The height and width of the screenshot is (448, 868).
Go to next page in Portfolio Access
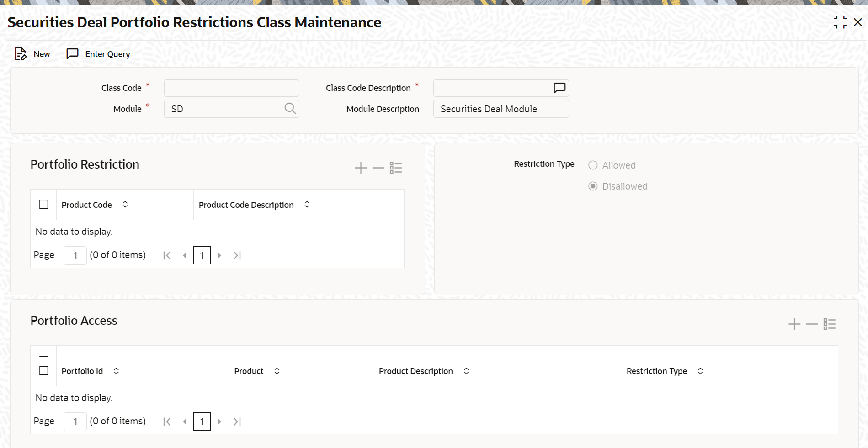219,422
